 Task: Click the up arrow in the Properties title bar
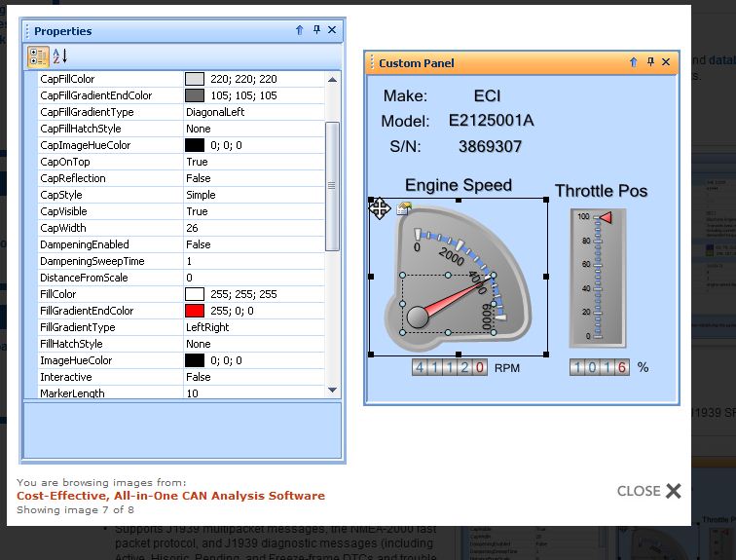pyautogui.click(x=300, y=31)
